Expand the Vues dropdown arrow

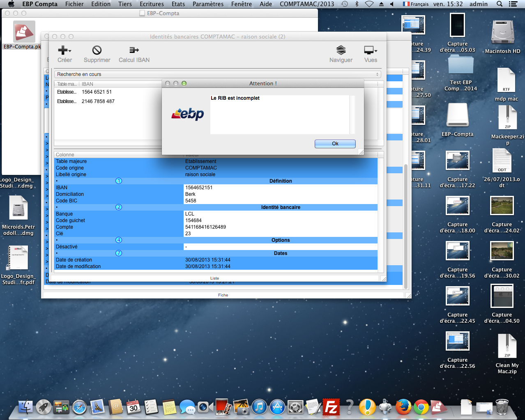pos(376,51)
